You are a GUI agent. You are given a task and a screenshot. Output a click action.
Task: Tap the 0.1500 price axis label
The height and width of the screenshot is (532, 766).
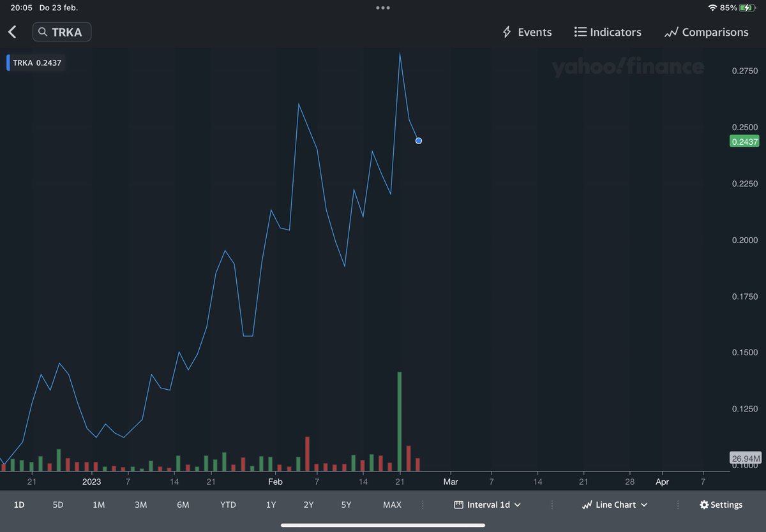745,353
